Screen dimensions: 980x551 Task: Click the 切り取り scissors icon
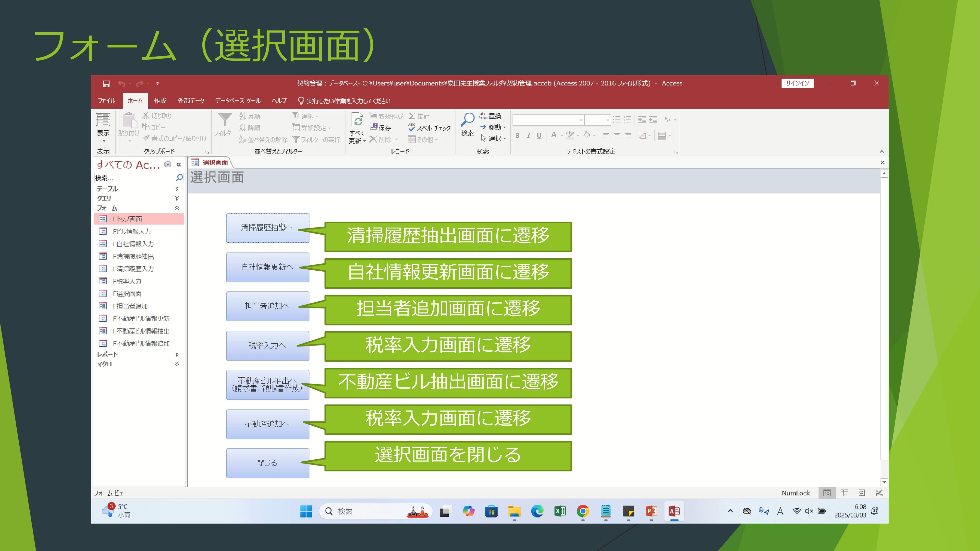click(x=146, y=116)
